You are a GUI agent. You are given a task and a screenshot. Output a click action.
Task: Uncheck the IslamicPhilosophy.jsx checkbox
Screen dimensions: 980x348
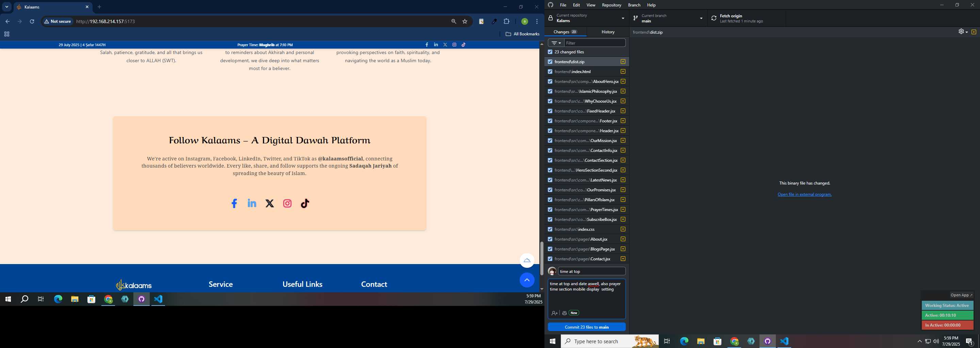coord(550,91)
